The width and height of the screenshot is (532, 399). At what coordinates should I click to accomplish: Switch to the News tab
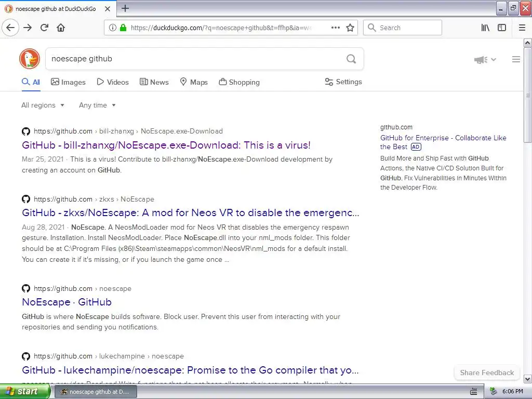(154, 82)
